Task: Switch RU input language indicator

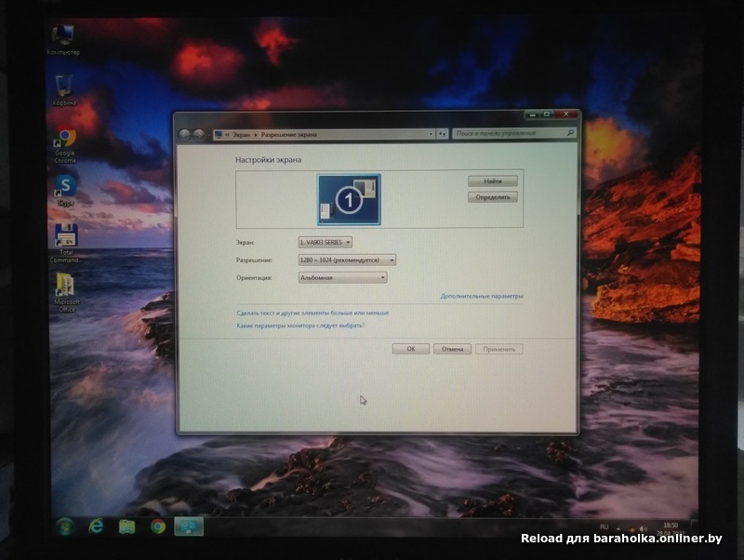Action: click(x=604, y=527)
